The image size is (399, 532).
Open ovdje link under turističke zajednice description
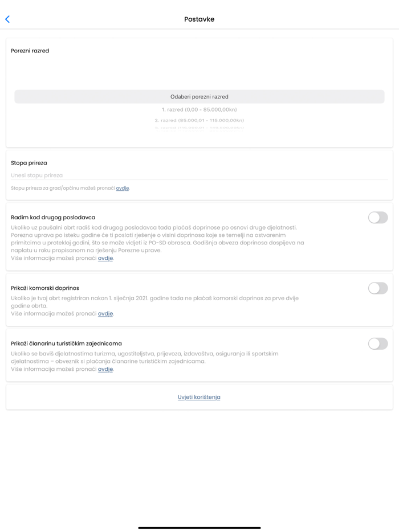(105, 369)
